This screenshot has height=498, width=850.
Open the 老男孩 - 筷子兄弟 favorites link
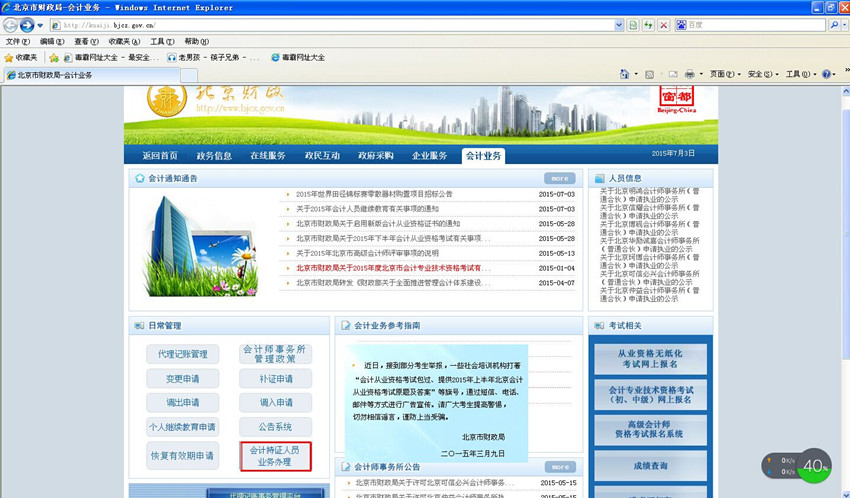click(x=213, y=57)
